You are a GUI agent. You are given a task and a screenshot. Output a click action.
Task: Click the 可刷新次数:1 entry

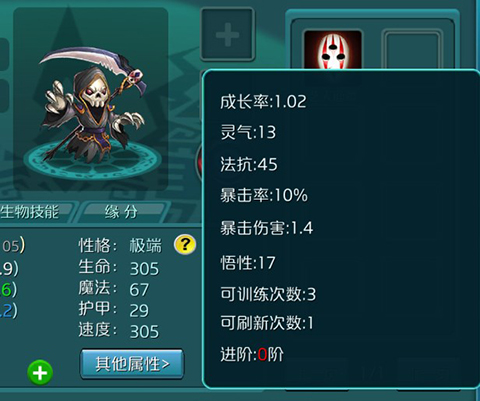[267, 323]
